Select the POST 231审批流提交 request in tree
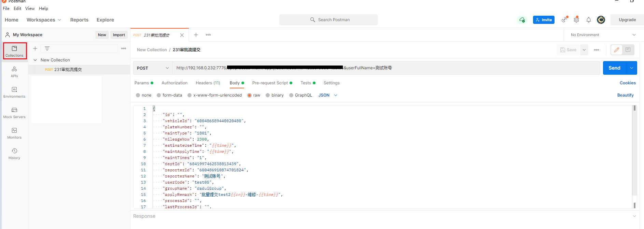This screenshot has height=229, width=644. [79, 70]
